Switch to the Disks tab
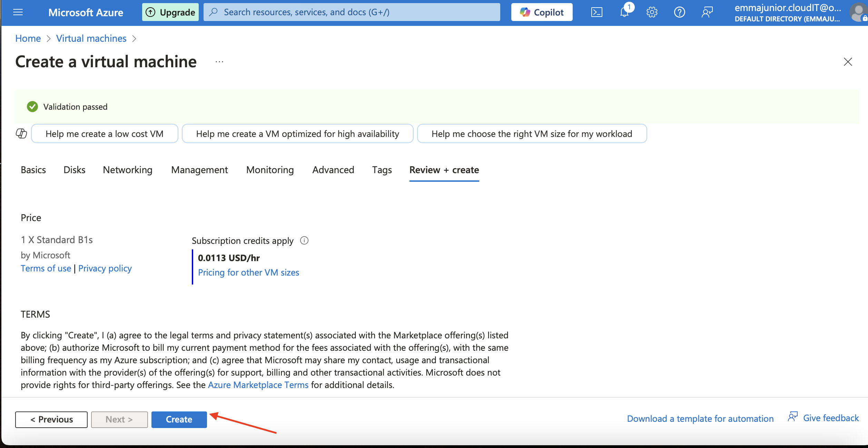The width and height of the screenshot is (868, 448). [x=75, y=170]
